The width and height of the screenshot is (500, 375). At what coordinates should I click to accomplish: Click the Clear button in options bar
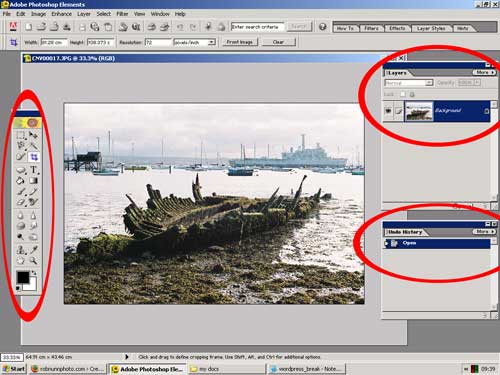(278, 42)
